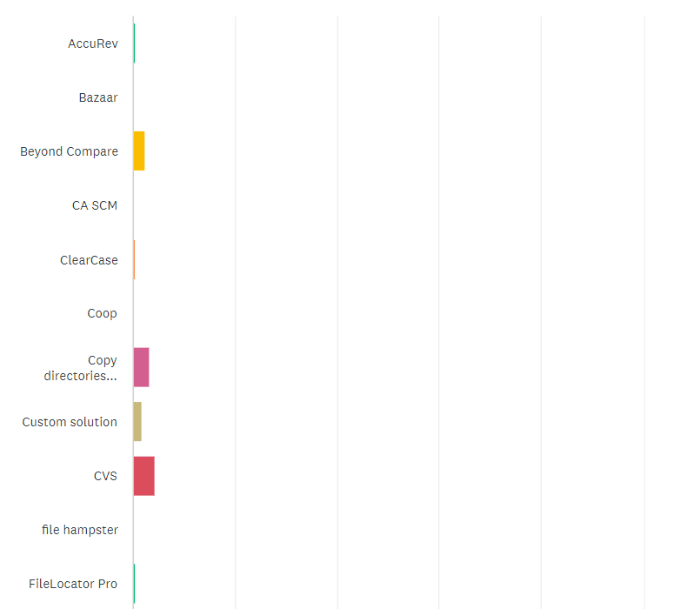Click the thin orange ClearCase bar
Image resolution: width=700 pixels, height=609 pixels.
coord(135,259)
